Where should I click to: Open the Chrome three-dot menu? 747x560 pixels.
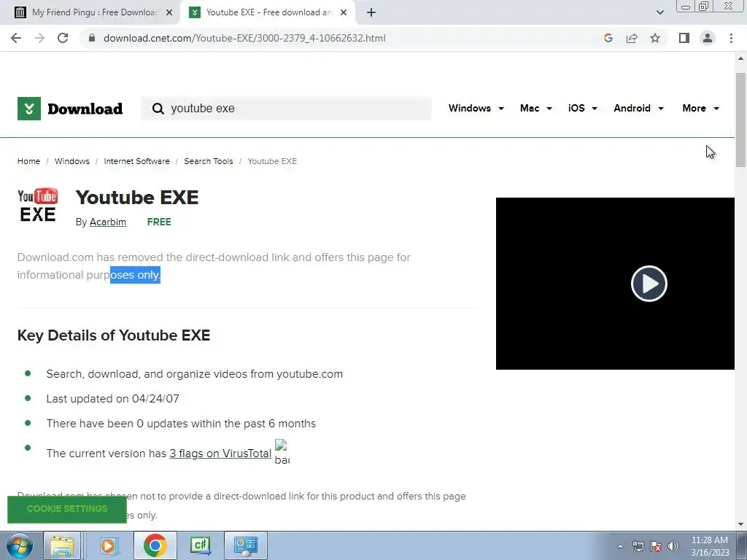point(731,38)
